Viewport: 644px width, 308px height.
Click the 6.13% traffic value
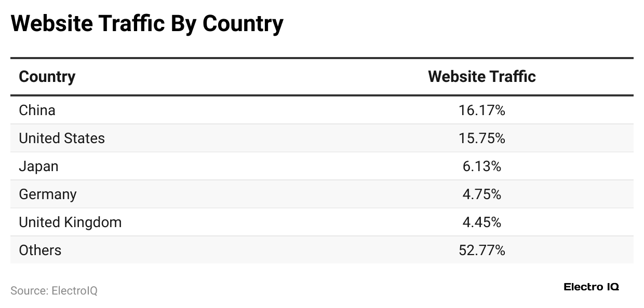pos(481,166)
